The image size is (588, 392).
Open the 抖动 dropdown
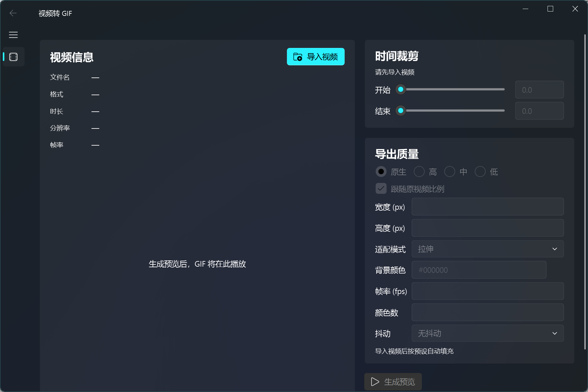(x=488, y=333)
